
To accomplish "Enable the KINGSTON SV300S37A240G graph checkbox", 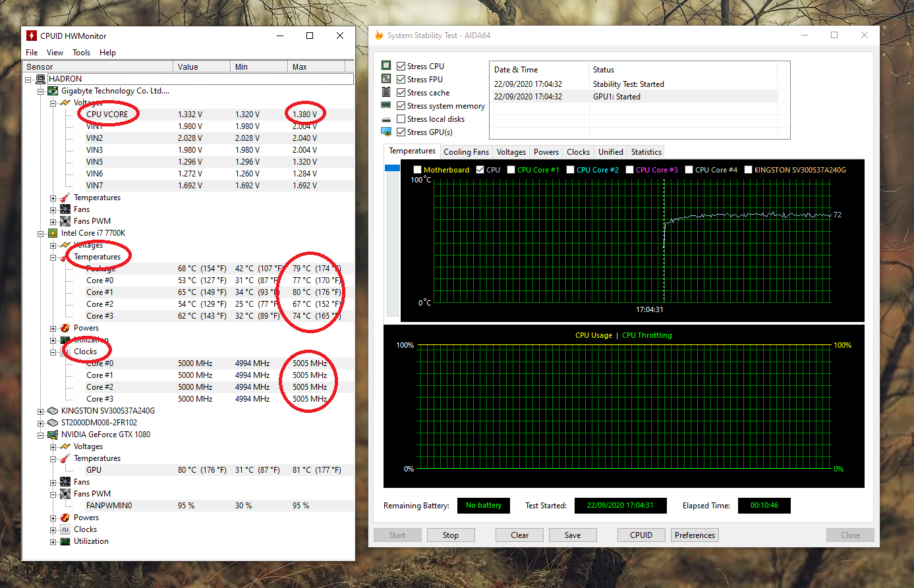I will tap(748, 169).
